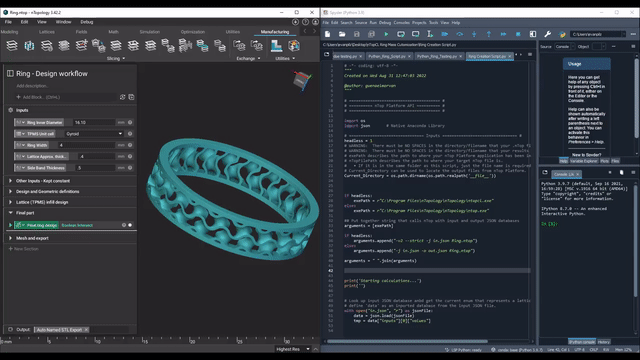640x360 pixels.
Task: Run the script with Spyder's green play icon
Action: pos(386,34)
